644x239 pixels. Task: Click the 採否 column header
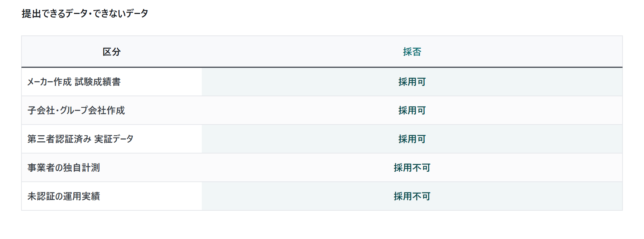(412, 52)
